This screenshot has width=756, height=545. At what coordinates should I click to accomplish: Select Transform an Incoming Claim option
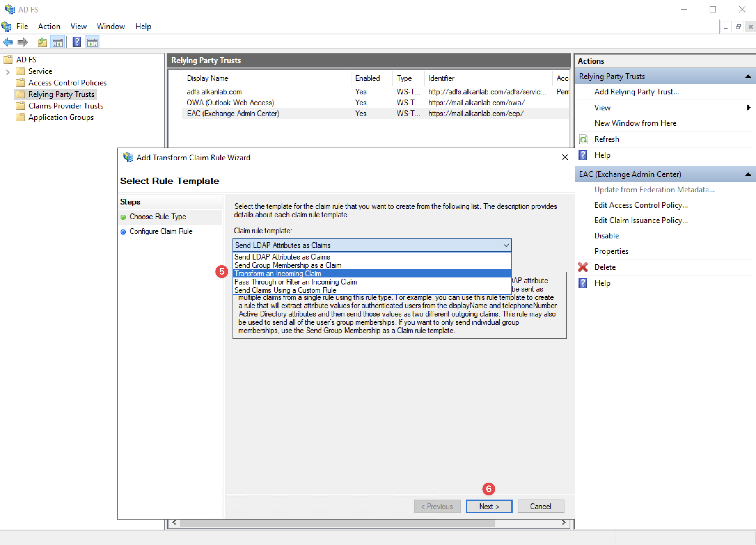(x=278, y=274)
